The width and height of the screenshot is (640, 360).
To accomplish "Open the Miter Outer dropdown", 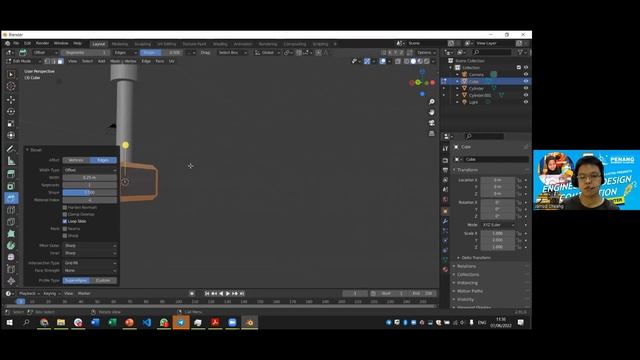I will click(90, 246).
